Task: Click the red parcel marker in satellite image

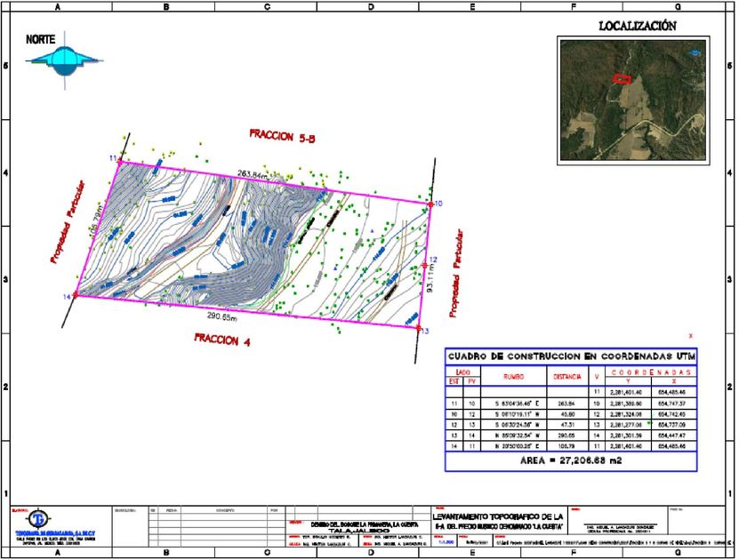Action: pyautogui.click(x=622, y=78)
